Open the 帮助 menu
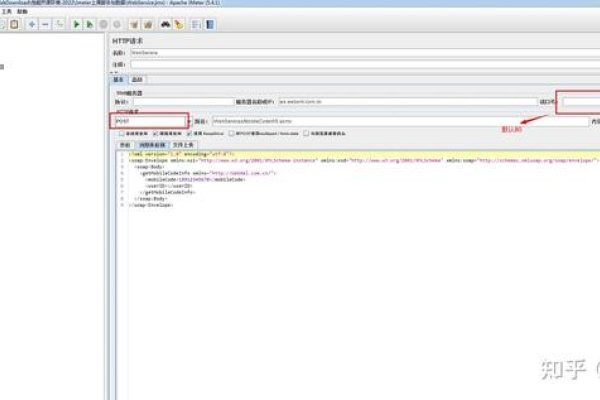 (x=22, y=11)
